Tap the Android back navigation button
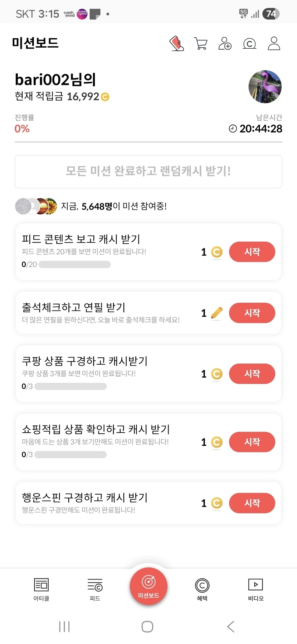 pos(231,626)
